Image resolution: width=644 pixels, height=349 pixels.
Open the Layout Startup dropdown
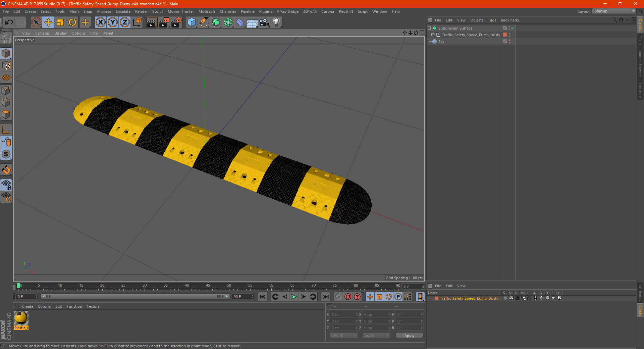[x=614, y=11]
